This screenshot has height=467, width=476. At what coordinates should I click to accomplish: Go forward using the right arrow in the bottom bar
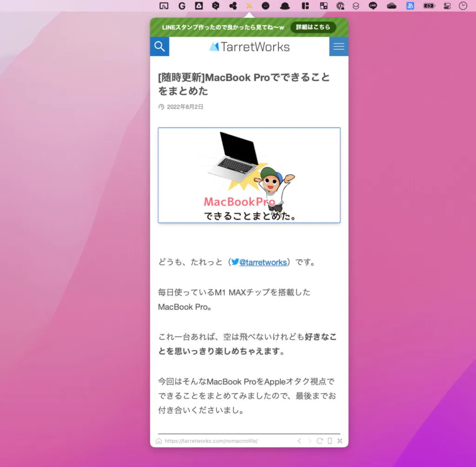pos(310,441)
